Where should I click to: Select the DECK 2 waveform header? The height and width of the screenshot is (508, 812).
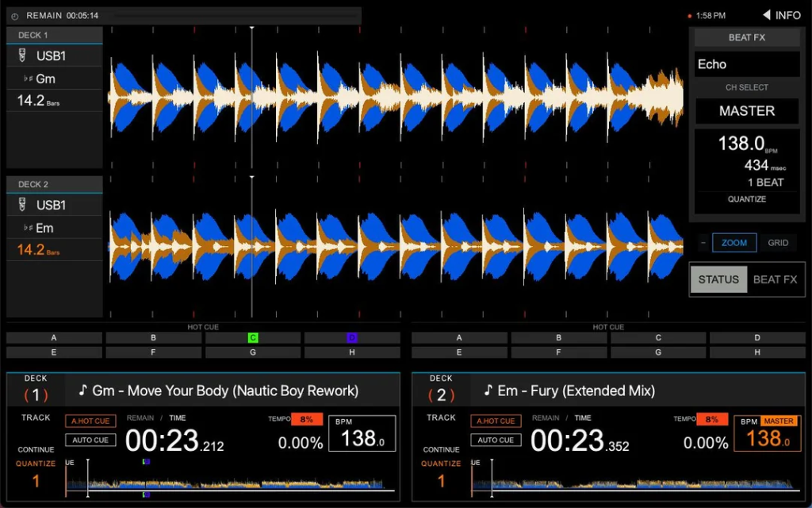click(x=55, y=184)
